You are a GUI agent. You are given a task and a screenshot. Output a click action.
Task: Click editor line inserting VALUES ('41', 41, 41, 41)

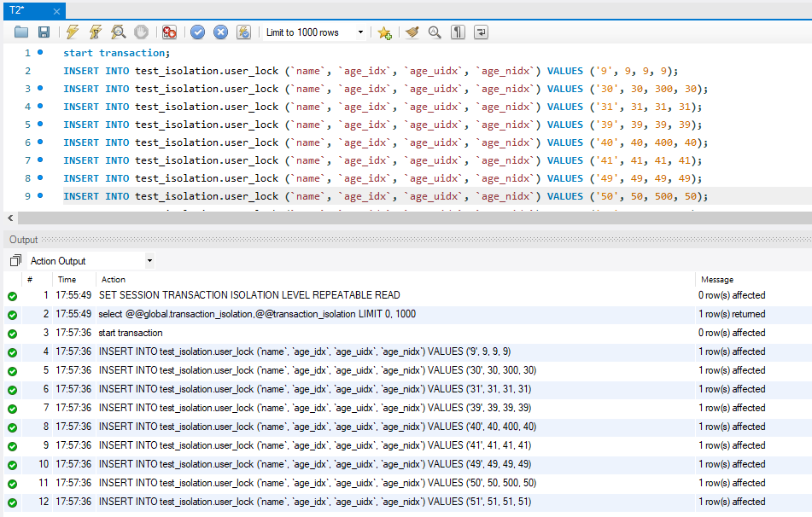pos(383,160)
